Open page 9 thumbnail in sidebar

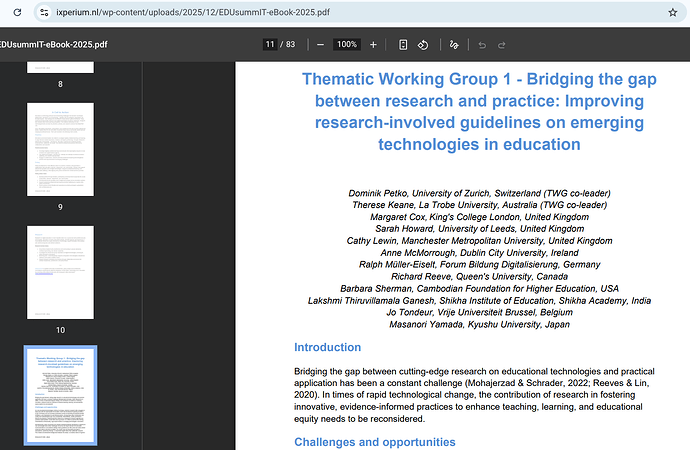60,148
